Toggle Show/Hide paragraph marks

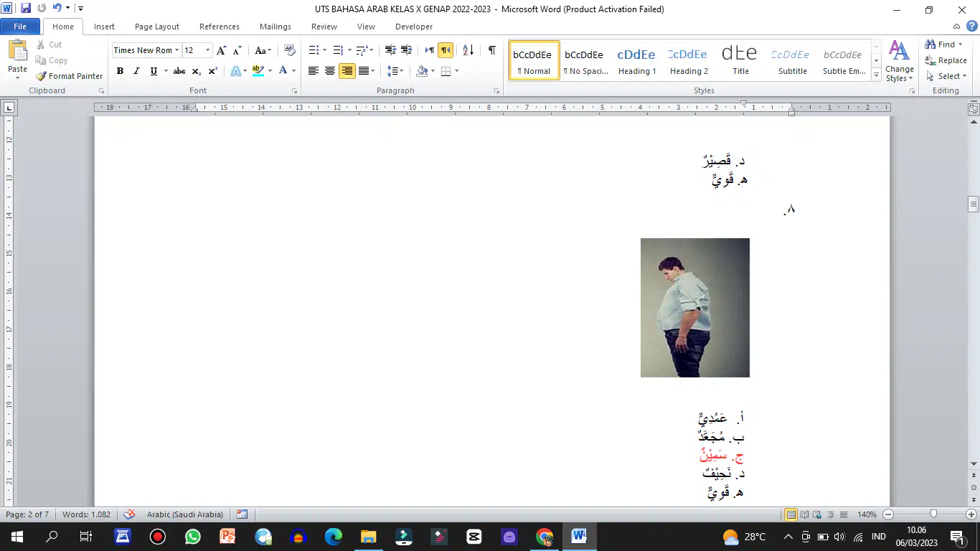click(x=492, y=50)
